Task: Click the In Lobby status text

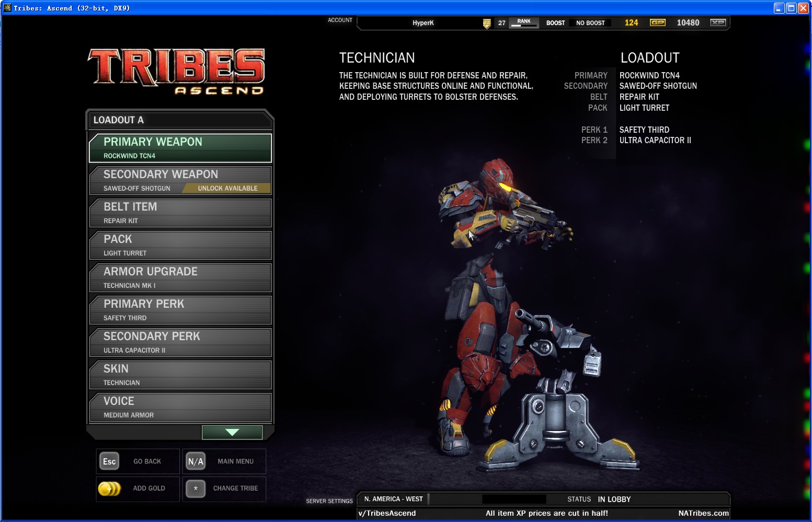Action: tap(614, 499)
